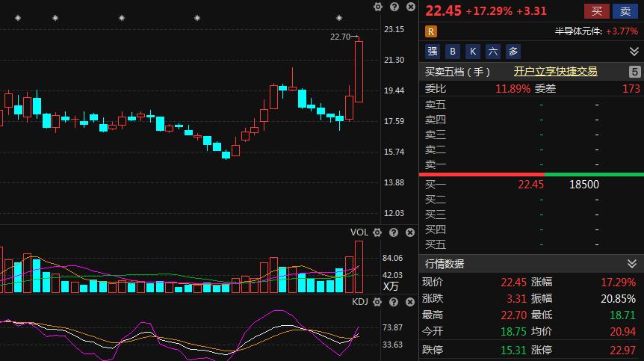Image resolution: width=644 pixels, height=361 pixels.
Task: Close the KDJ indicator panel
Action: (410, 302)
